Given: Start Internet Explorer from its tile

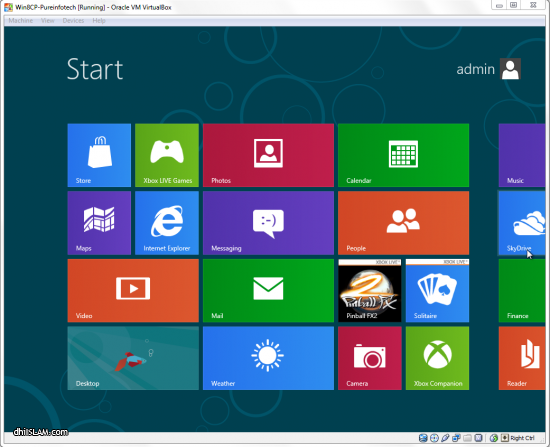Looking at the screenshot, I should pos(167,223).
